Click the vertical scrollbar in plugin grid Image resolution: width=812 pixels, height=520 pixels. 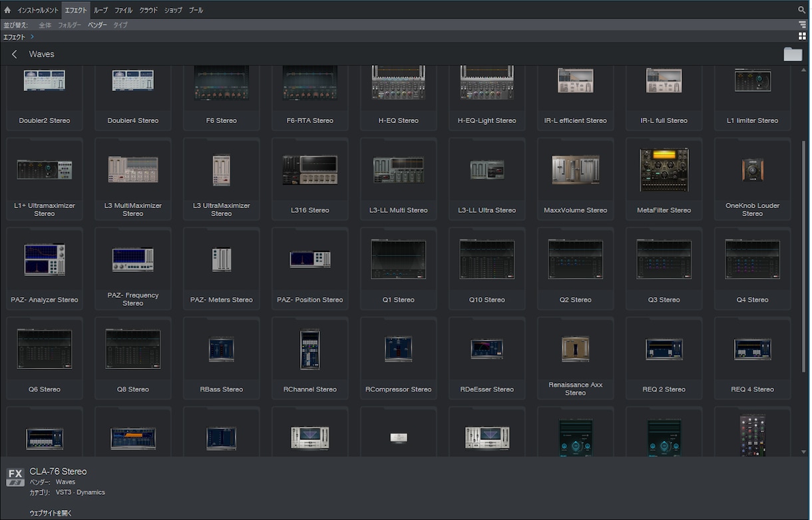coord(803,256)
